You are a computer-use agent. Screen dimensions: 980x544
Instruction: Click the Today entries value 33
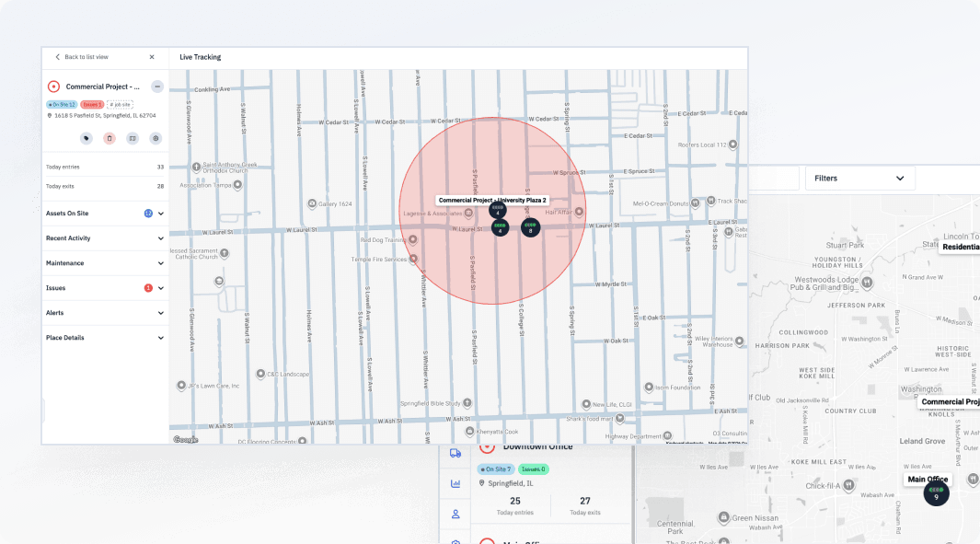coord(161,167)
